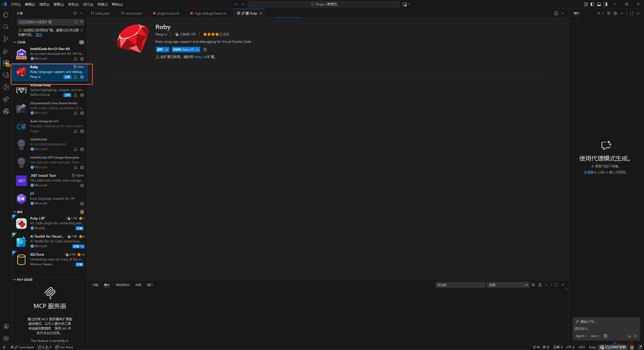This screenshot has height=350, width=644.
Task: Toggle output scroll lock icon
Action: (540, 285)
